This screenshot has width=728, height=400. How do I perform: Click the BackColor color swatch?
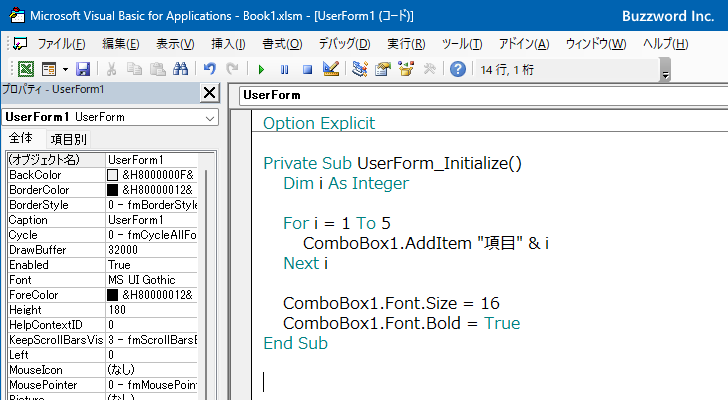click(112, 175)
